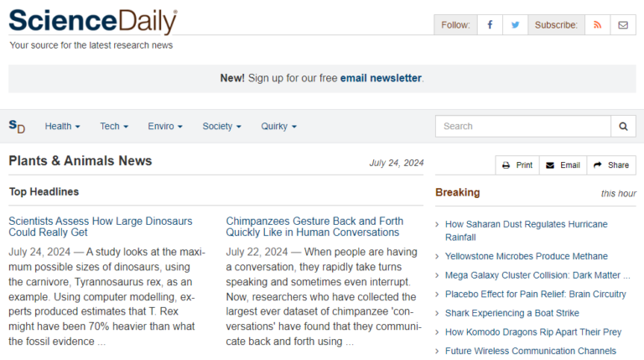Open the Share button
This screenshot has height=360, width=644.
(x=610, y=165)
